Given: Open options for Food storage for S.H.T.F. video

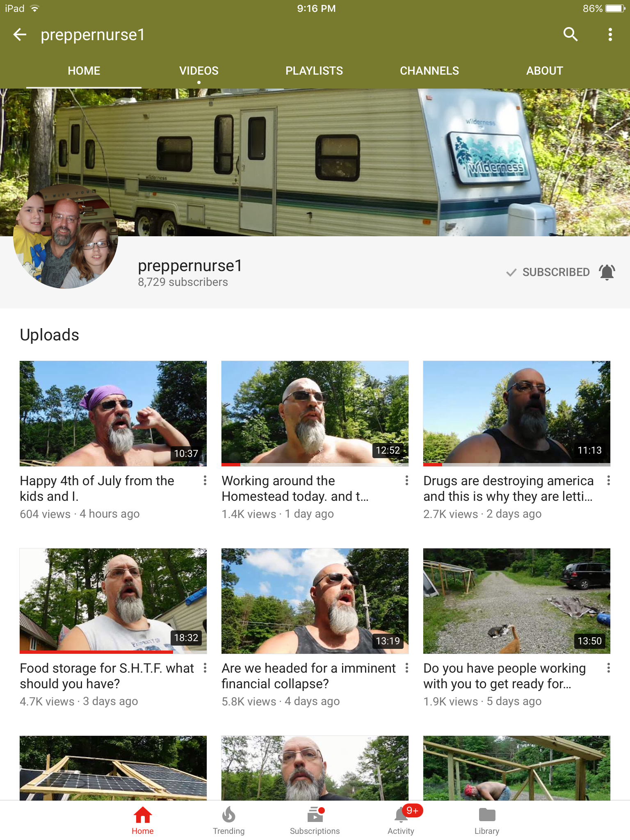Looking at the screenshot, I should point(205,668).
